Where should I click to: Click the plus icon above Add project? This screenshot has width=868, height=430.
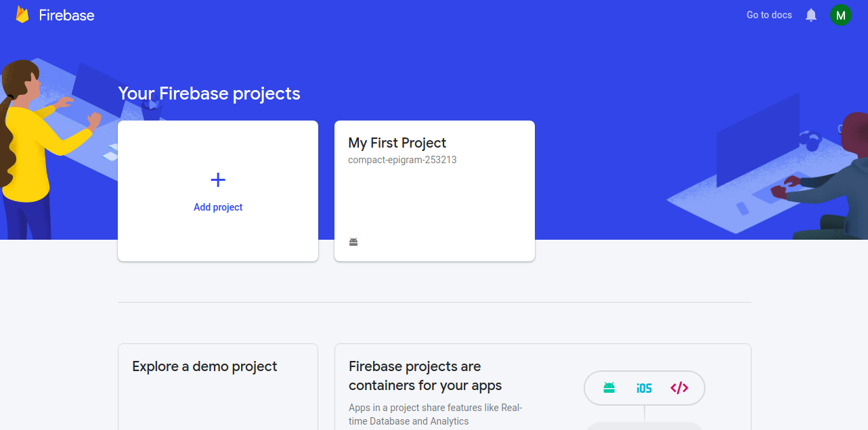click(x=218, y=179)
